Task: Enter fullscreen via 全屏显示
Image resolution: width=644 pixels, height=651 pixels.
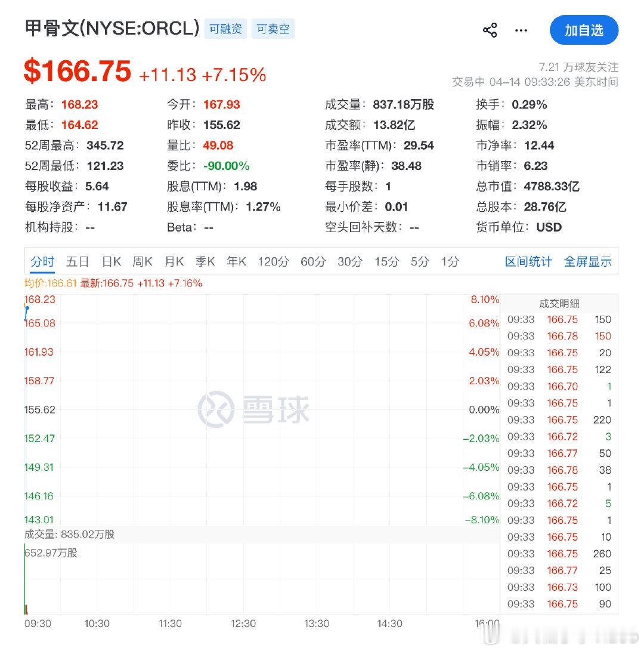Action: (x=588, y=261)
